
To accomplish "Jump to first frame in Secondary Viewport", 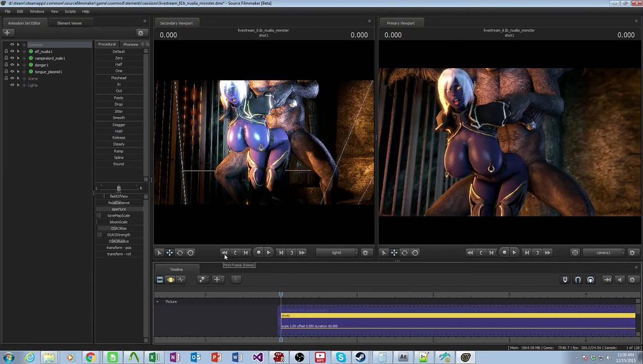I will pyautogui.click(x=224, y=253).
